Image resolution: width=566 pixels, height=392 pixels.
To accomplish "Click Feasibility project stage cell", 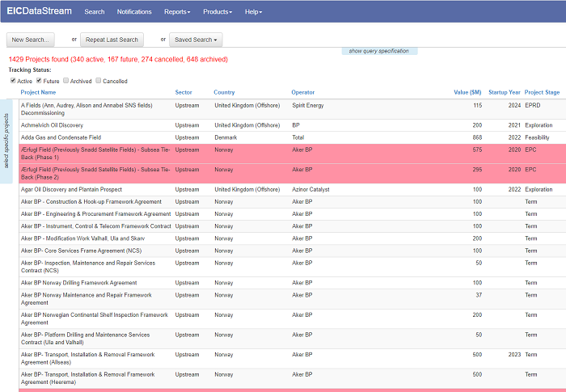I will (537, 137).
